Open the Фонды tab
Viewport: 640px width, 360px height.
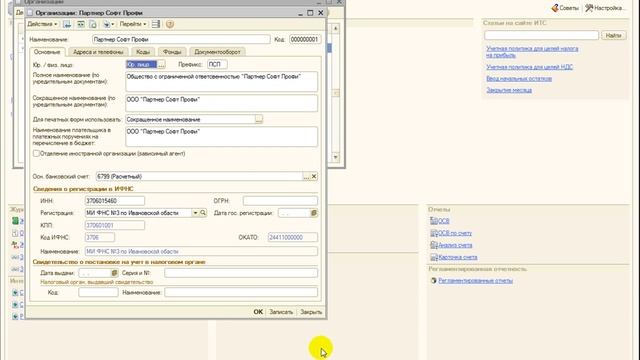coord(172,52)
